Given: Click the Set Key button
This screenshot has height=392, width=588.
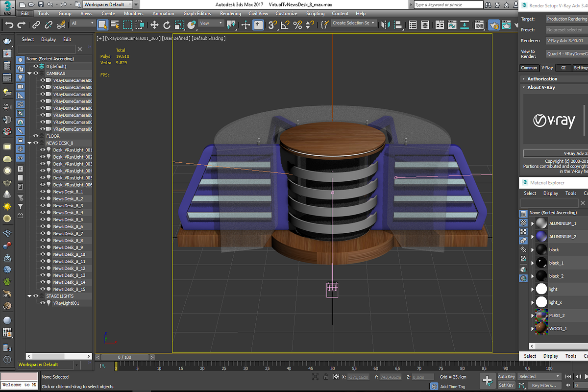Looking at the screenshot, I should point(506,385).
